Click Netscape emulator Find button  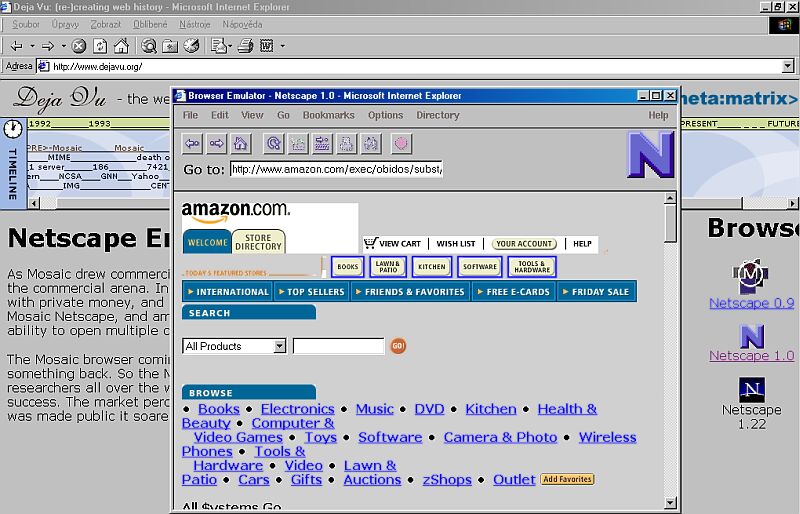371,143
